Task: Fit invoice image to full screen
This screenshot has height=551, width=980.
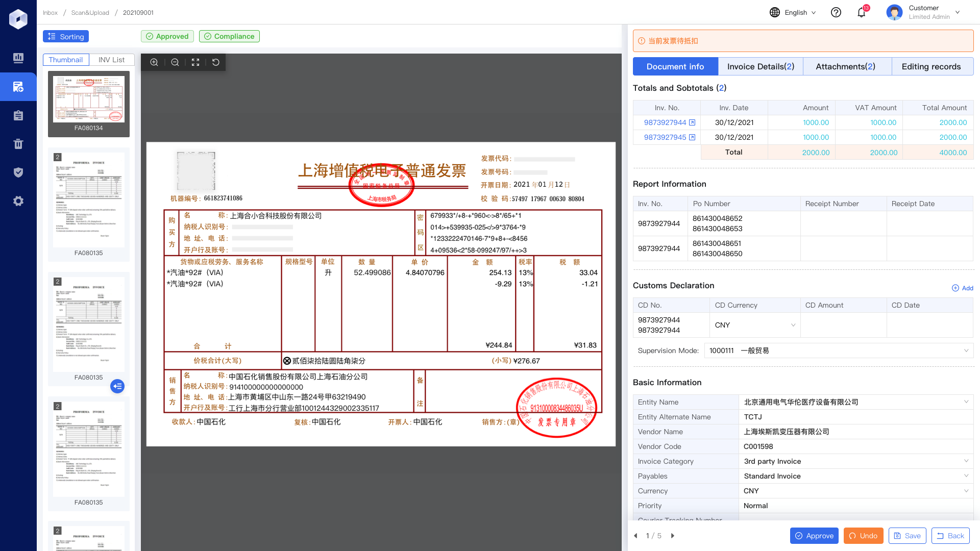Action: click(x=195, y=62)
